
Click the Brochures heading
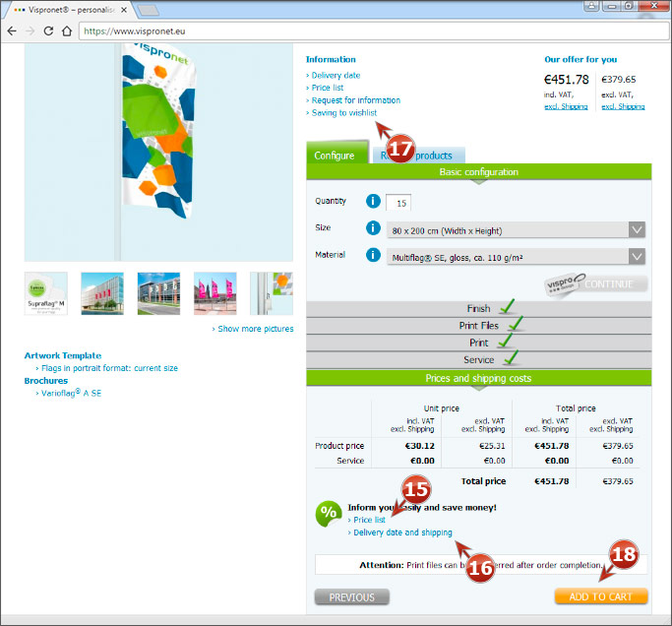coord(46,381)
